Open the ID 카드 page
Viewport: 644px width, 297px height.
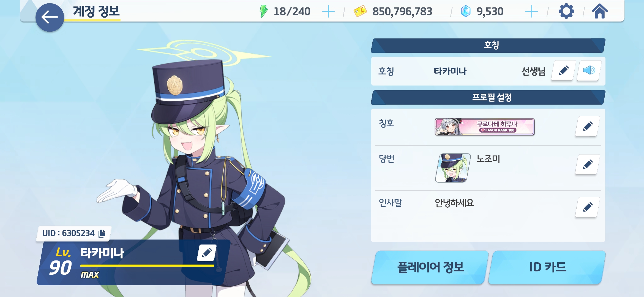click(x=547, y=267)
